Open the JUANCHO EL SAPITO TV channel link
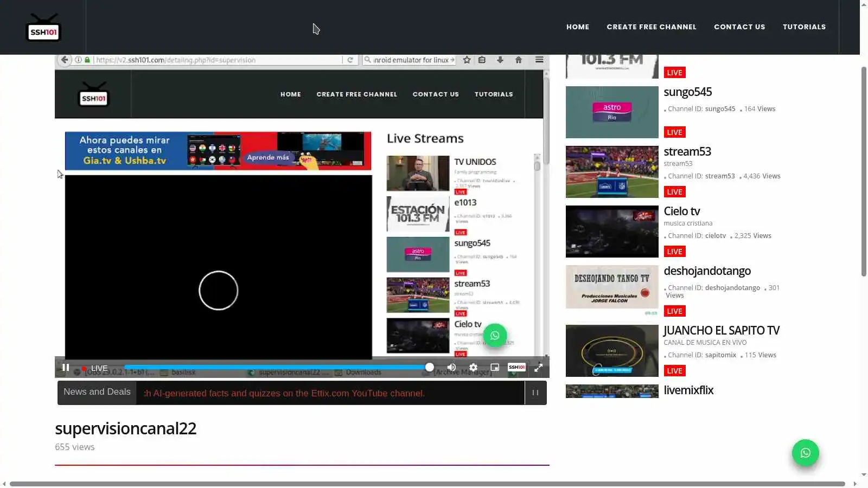The height and width of the screenshot is (488, 868). tap(722, 331)
